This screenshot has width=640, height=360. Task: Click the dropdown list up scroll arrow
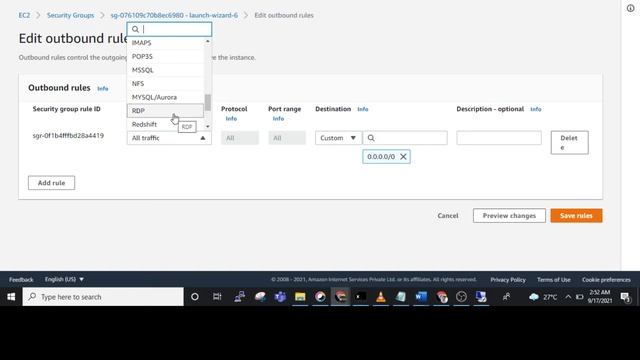(x=208, y=41)
